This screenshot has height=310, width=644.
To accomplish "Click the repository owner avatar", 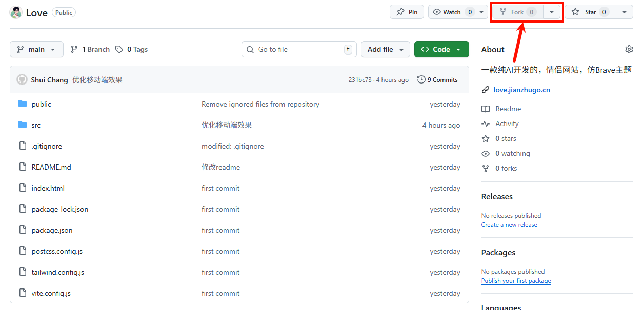I will [x=16, y=12].
